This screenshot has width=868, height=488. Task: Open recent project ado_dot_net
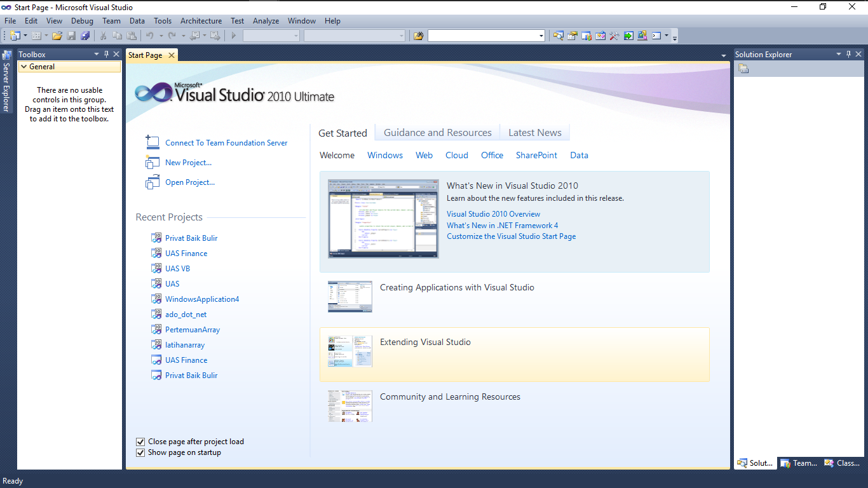[186, 315]
